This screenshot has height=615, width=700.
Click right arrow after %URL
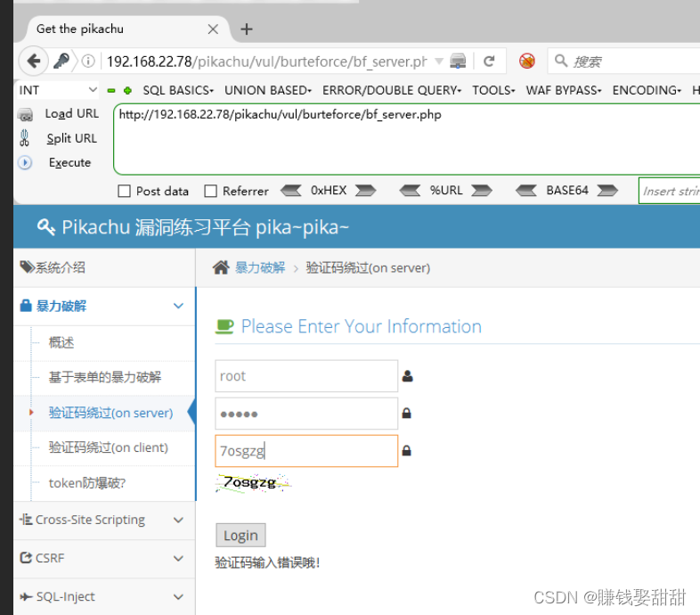(x=482, y=191)
